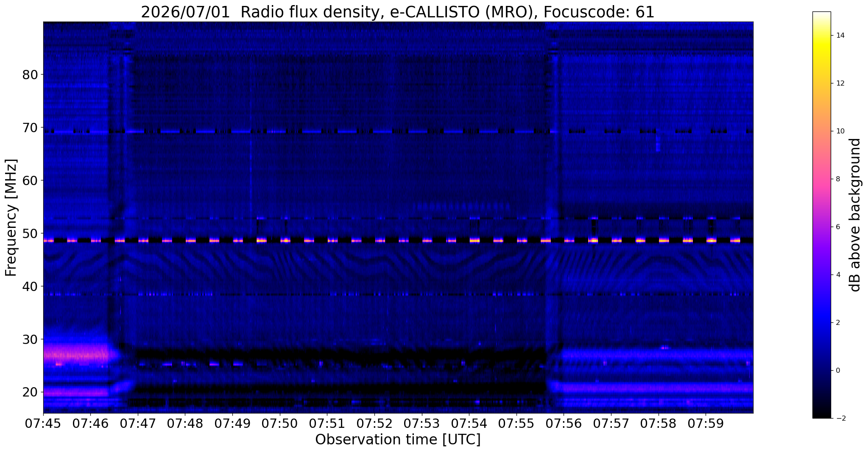Image resolution: width=868 pixels, height=452 pixels.
Task: Click the 20 MHz frequency tick label
Action: [31, 392]
